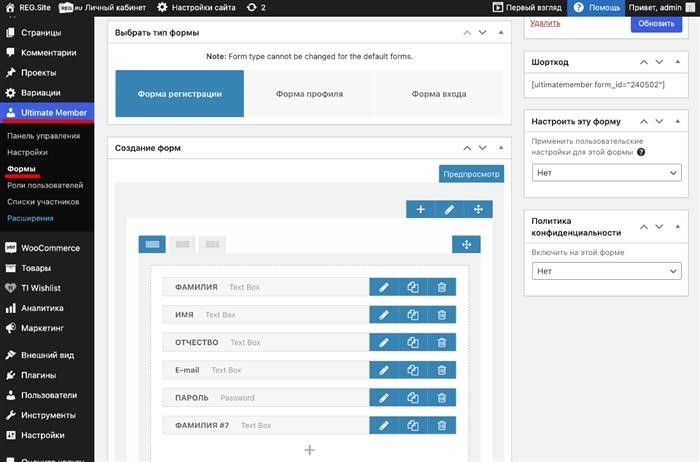This screenshot has height=462, width=700.
Task: Select three-column layout
Action: 212,244
